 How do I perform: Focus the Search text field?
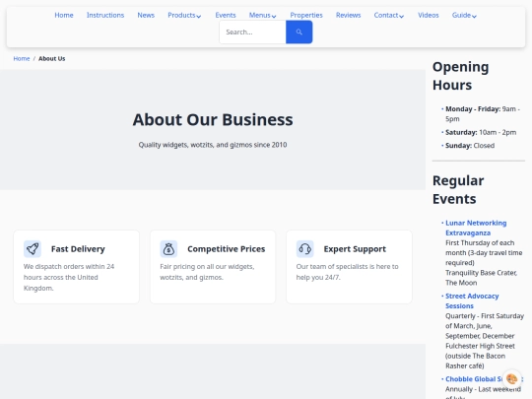point(253,32)
